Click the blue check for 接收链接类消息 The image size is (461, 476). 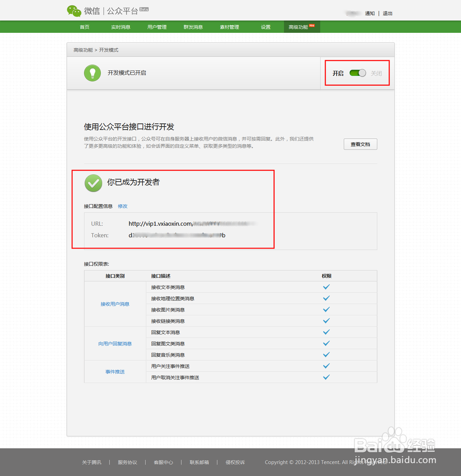(326, 321)
